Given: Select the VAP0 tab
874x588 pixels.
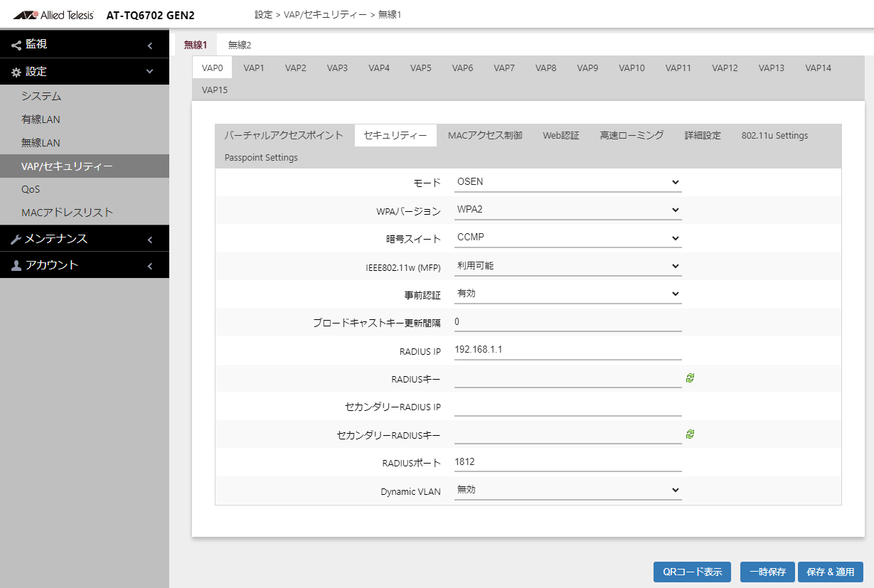Looking at the screenshot, I should pos(213,68).
